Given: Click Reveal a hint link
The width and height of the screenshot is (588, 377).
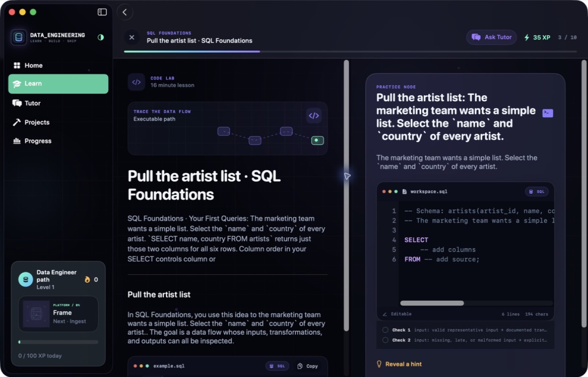Looking at the screenshot, I should [403, 364].
